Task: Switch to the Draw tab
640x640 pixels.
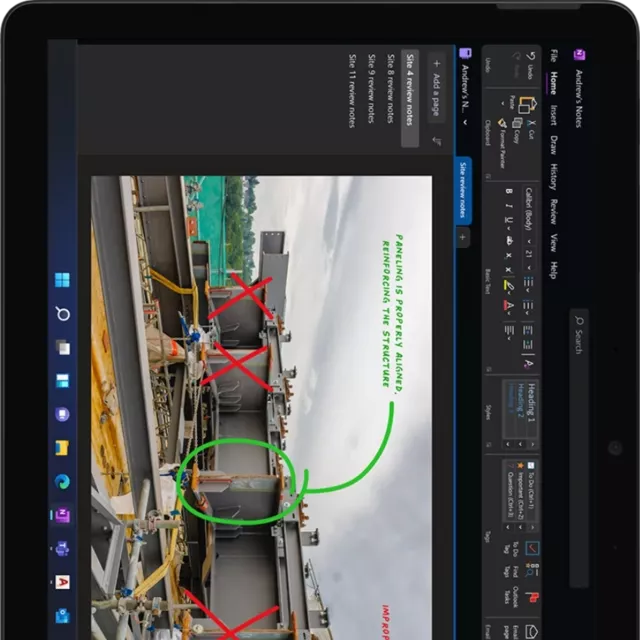Action: click(x=554, y=145)
